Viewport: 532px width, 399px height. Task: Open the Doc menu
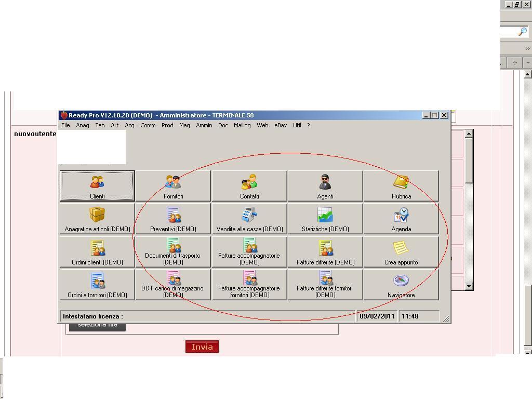point(223,125)
